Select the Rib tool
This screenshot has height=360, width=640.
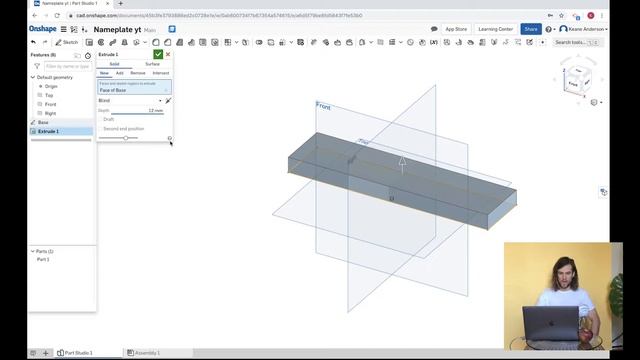click(x=191, y=42)
